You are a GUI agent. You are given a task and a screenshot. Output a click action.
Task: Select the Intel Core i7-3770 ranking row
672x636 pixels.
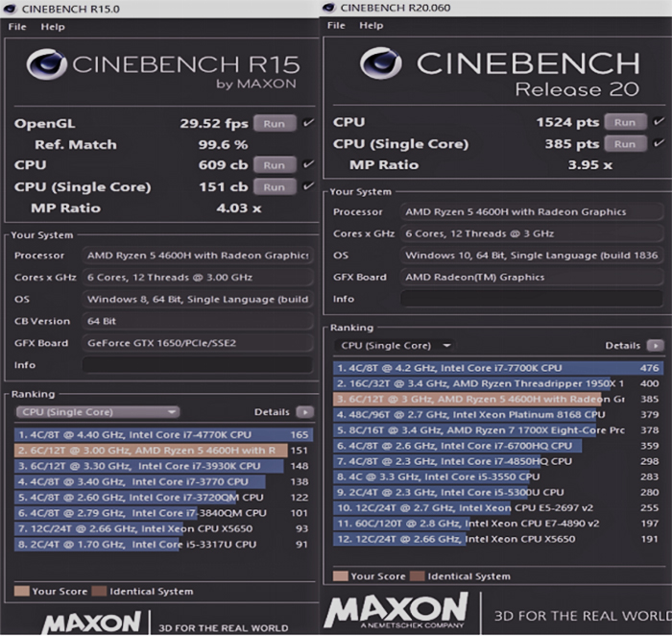164,481
